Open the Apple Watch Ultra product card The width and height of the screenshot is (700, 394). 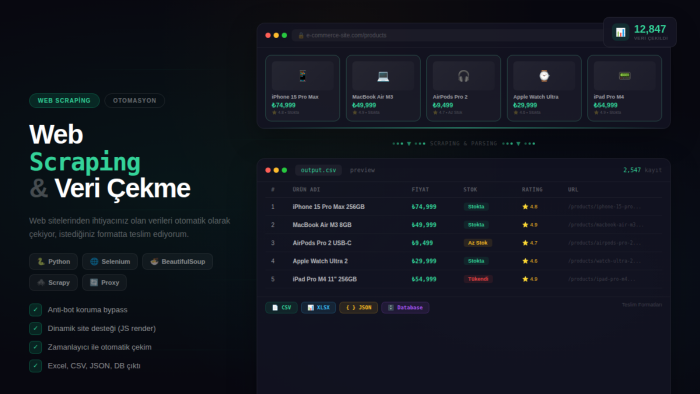[x=544, y=88]
